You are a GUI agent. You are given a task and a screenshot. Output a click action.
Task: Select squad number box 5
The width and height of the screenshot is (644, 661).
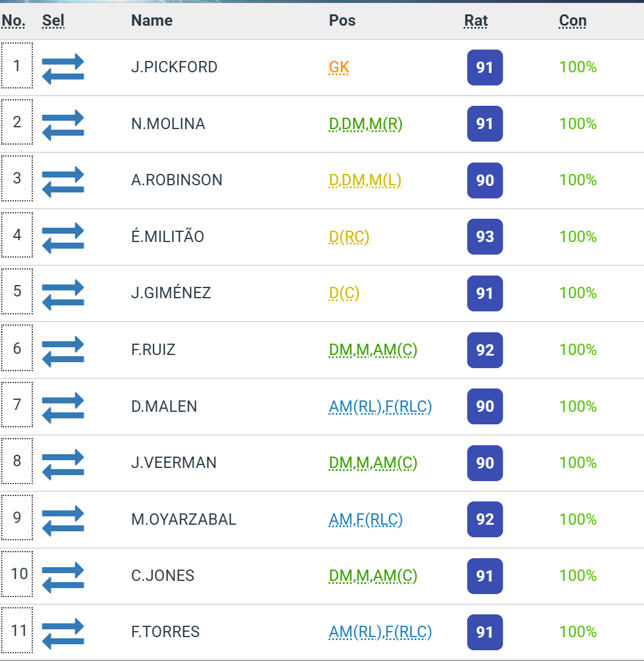(17, 292)
